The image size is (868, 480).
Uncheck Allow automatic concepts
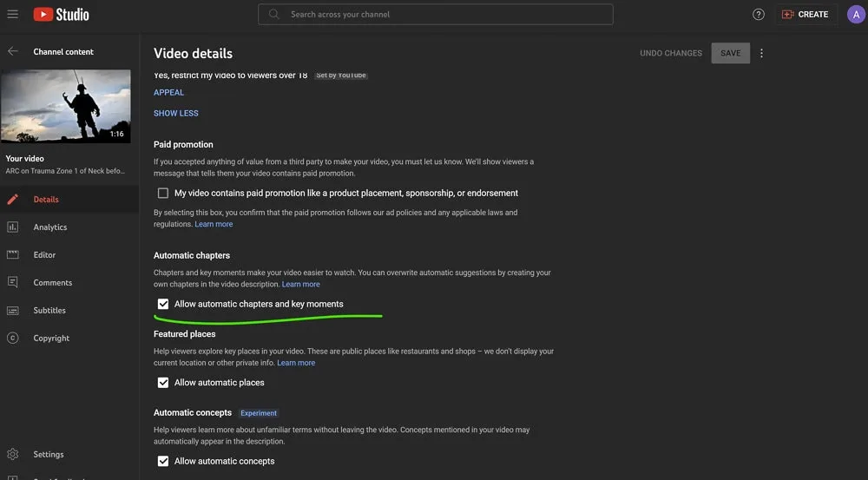163,461
